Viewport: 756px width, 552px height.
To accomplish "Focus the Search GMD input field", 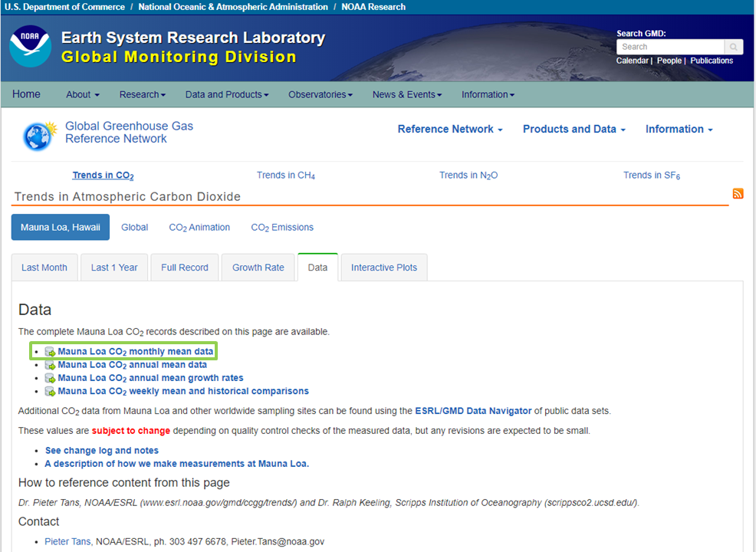I will (670, 47).
